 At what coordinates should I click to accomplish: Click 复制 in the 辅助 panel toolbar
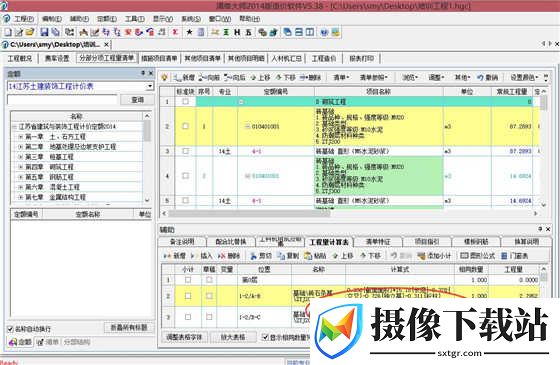[288, 256]
